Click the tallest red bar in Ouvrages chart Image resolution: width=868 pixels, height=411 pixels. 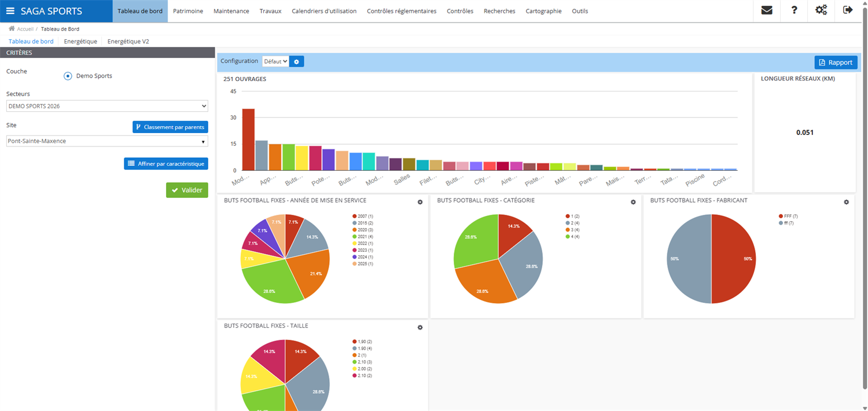[x=248, y=140]
